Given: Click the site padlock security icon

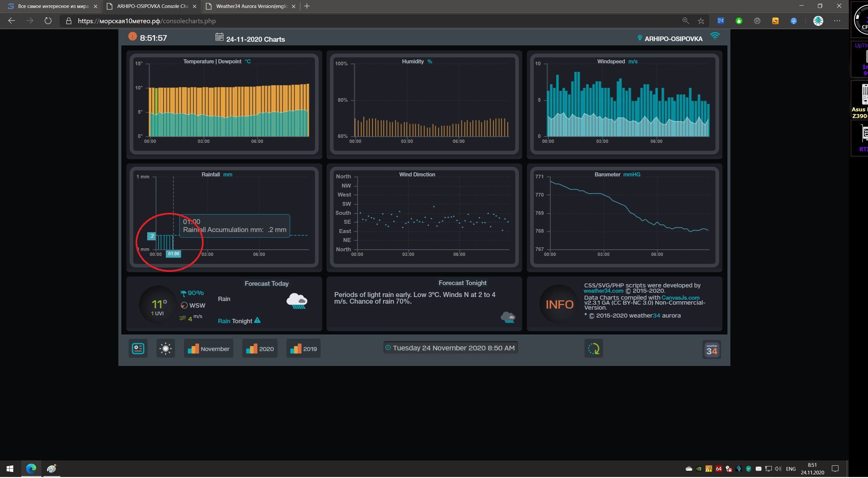Looking at the screenshot, I should [69, 21].
